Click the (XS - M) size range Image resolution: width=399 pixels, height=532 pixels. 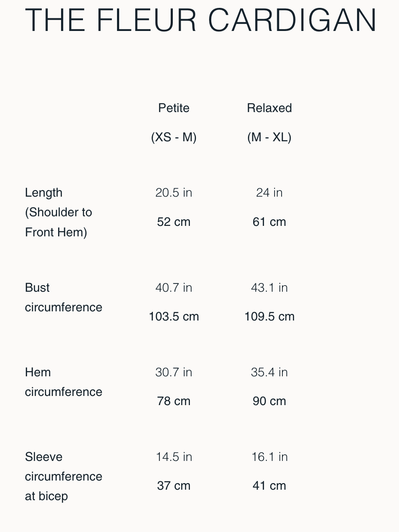pyautogui.click(x=174, y=137)
